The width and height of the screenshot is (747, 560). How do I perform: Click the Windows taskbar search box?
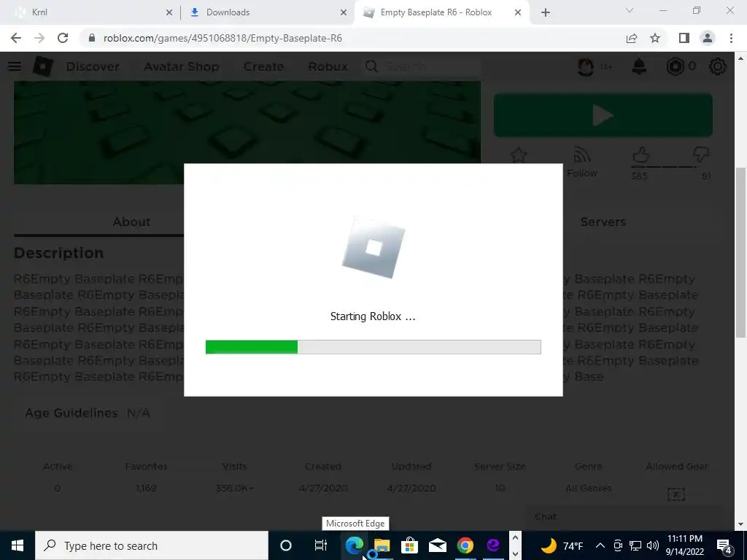tap(152, 545)
